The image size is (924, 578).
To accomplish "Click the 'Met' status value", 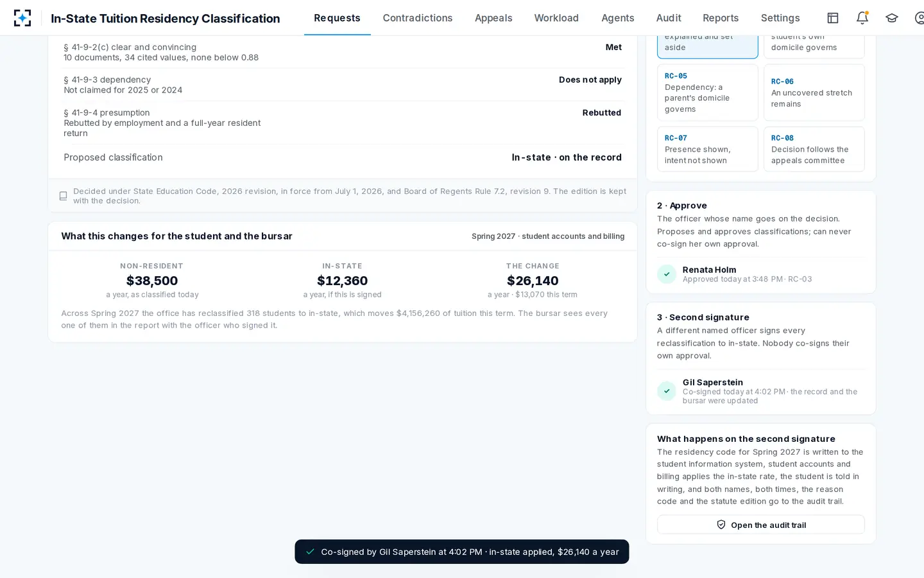I will point(613,47).
